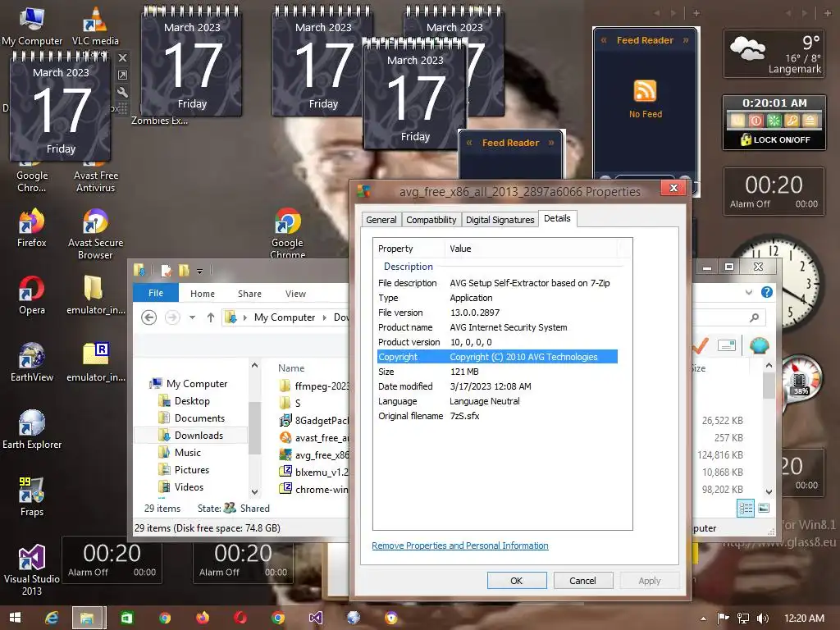
Task: Launch the Fraps desktop shortcut
Action: (32, 496)
